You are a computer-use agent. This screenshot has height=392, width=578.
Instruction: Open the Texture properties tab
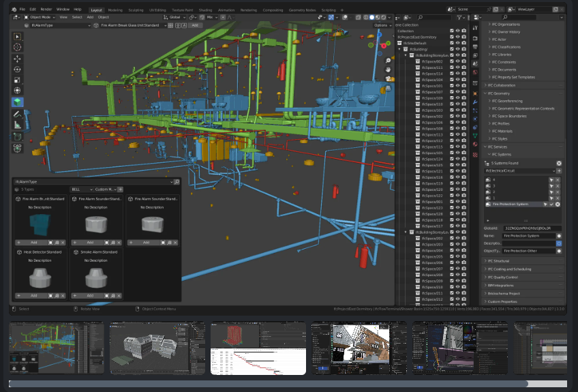click(x=475, y=155)
